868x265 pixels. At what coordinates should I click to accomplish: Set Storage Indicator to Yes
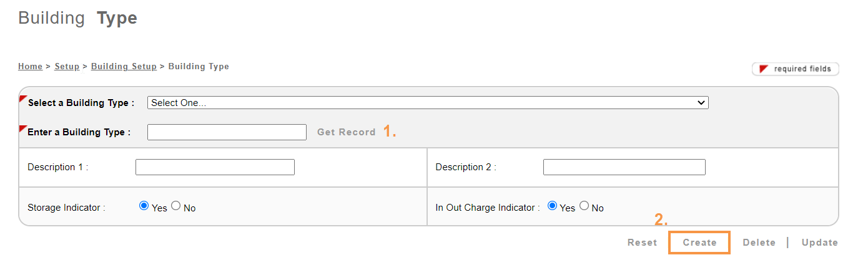click(x=144, y=206)
